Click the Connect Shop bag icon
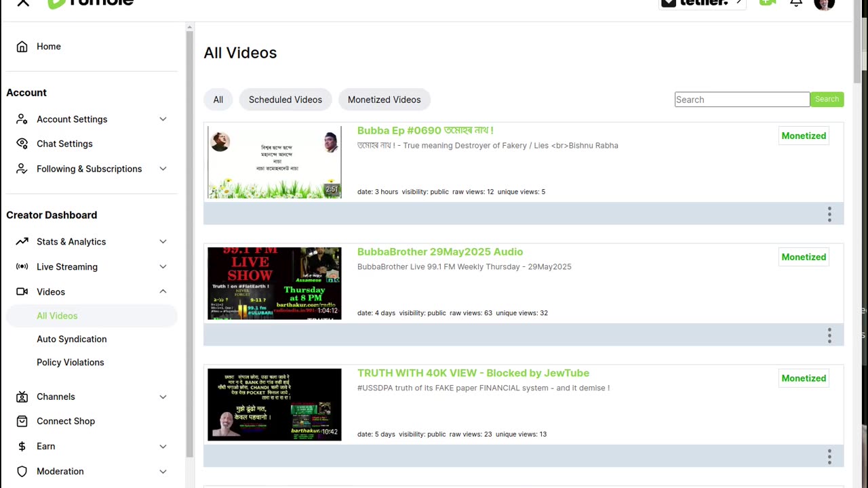This screenshot has width=868, height=488. (22, 421)
